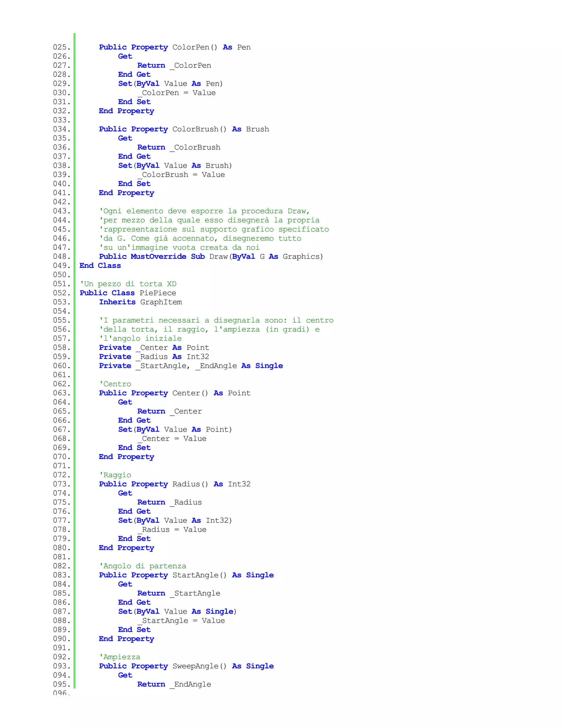Click 'Public MustOverride Sub Draw(ByVal G As Graphics)'

point(211,257)
